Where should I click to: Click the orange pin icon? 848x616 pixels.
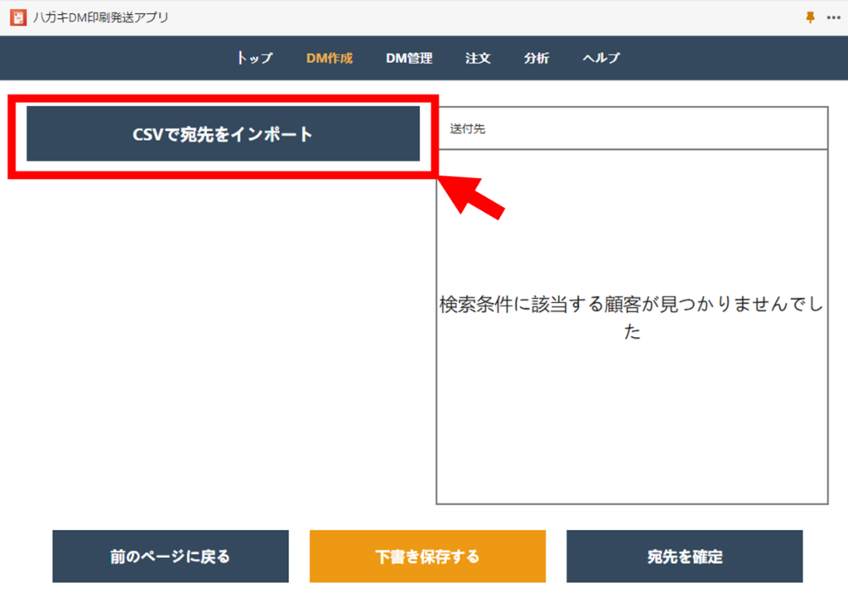click(x=810, y=17)
